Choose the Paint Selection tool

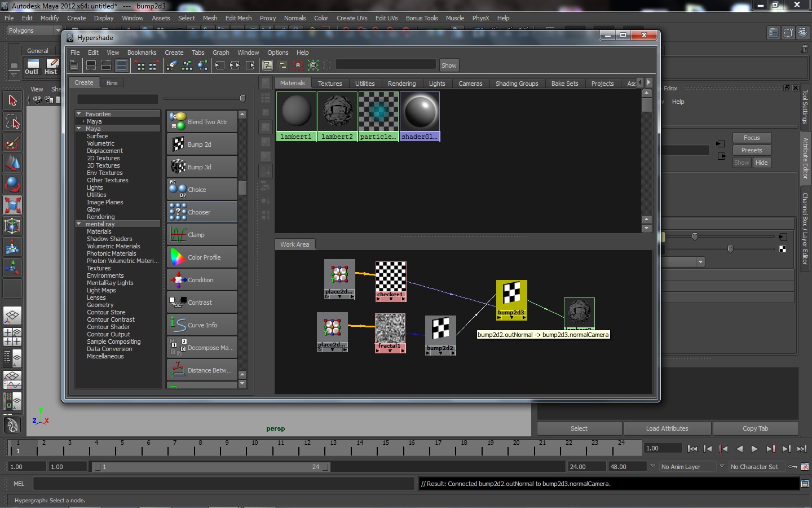[x=12, y=143]
